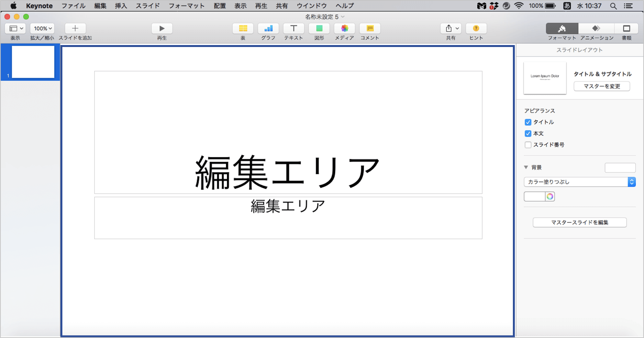644x338 pixels.
Task: Collapse the 背景 disclosure triangle
Action: [x=526, y=167]
